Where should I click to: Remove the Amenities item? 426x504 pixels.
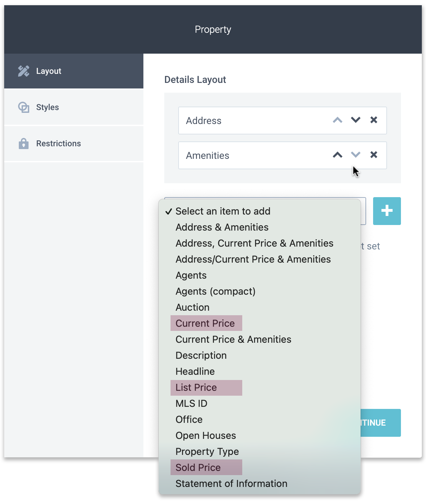[374, 155]
